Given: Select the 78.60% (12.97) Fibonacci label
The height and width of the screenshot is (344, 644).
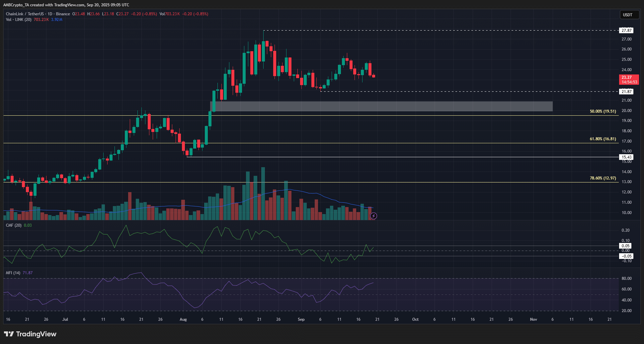Looking at the screenshot, I should tap(603, 178).
